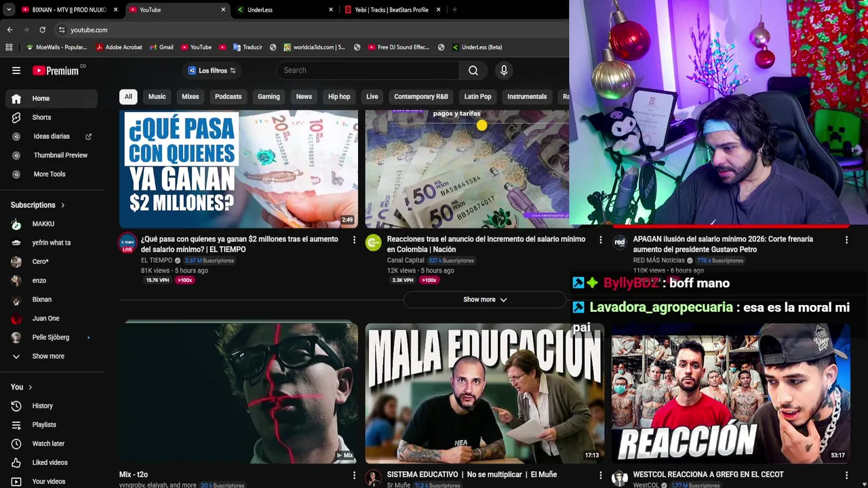Open History in the sidebar
The width and height of the screenshot is (868, 488).
click(x=52, y=406)
